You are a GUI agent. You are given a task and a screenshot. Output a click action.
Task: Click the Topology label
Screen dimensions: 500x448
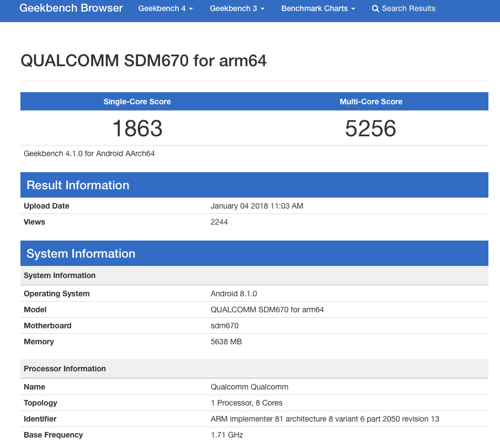click(x=40, y=403)
